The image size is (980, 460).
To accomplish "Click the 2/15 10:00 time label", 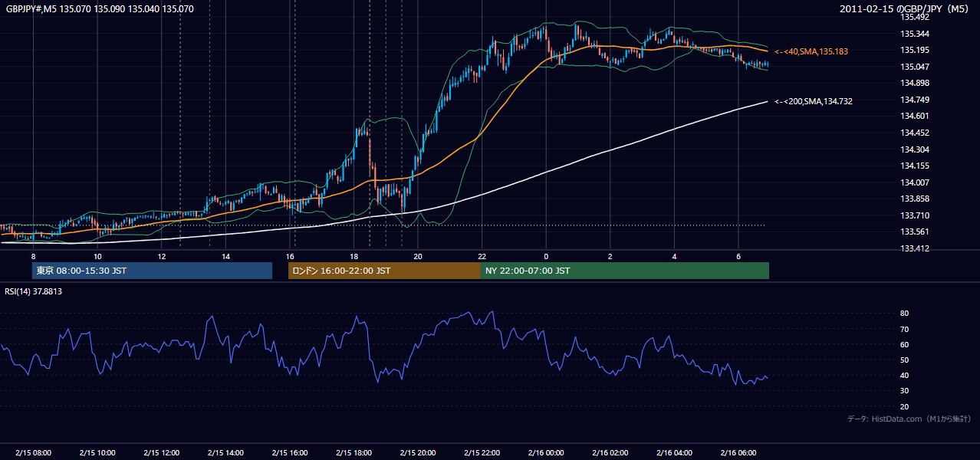I will pyautogui.click(x=97, y=452).
